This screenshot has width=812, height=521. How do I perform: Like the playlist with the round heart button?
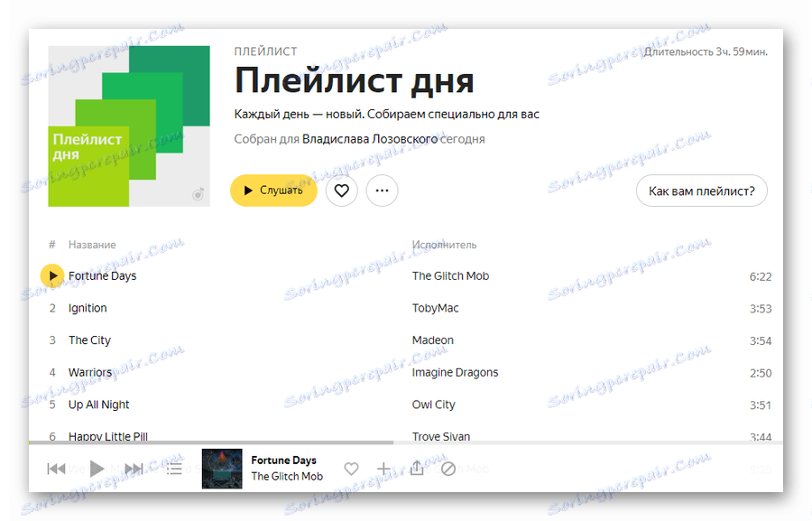(341, 191)
